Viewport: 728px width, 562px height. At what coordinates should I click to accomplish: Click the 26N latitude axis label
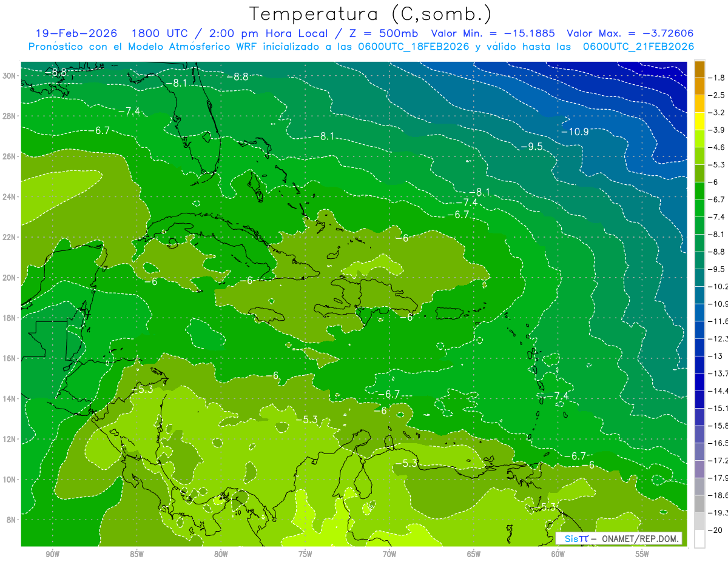coord(10,156)
